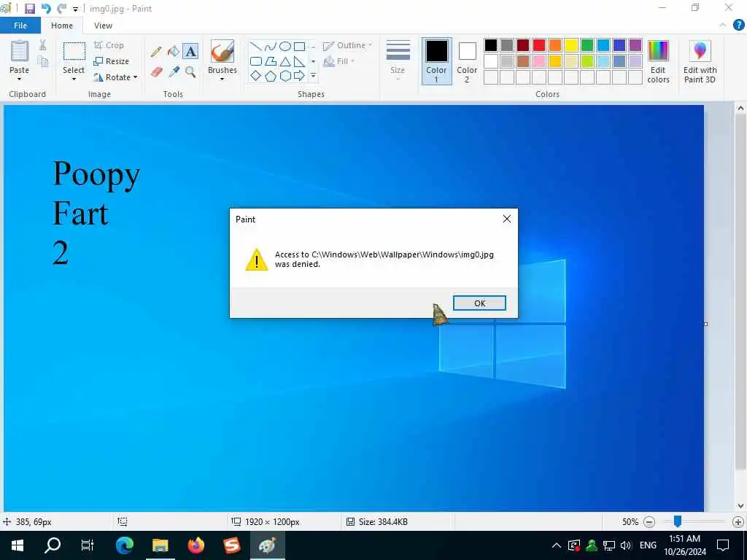The height and width of the screenshot is (560, 747).
Task: Open the Rotate dropdown
Action: [116, 77]
